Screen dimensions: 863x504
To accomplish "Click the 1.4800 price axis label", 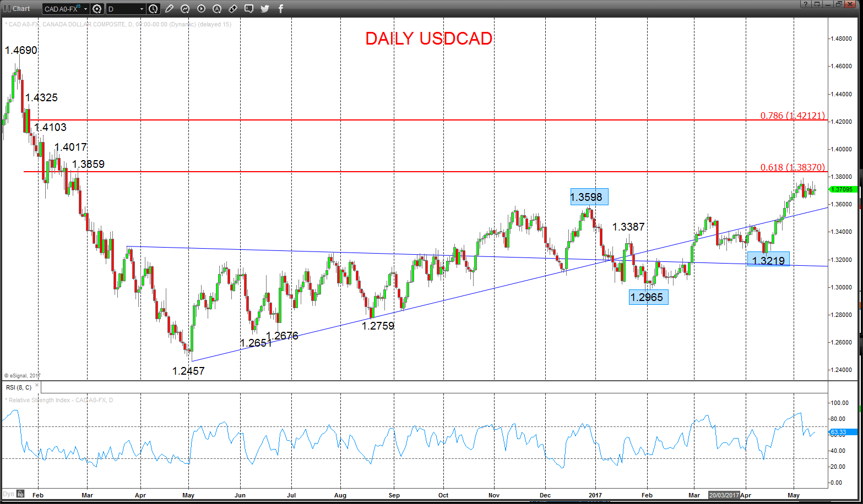I will pos(841,39).
